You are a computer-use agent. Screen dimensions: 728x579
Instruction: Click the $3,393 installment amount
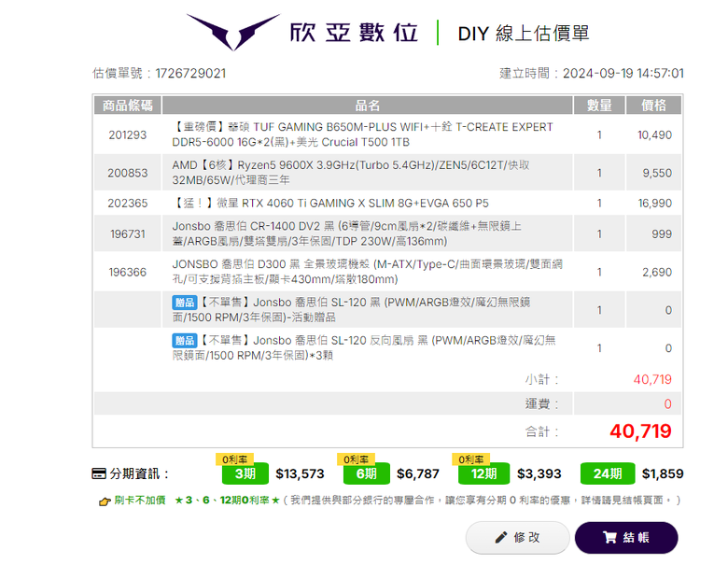pos(539,474)
